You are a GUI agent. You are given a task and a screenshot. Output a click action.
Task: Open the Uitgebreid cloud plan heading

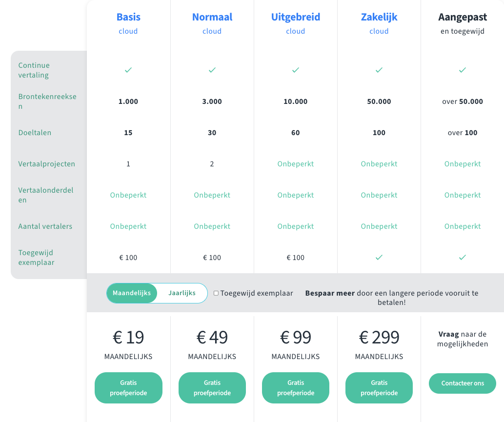point(296,17)
